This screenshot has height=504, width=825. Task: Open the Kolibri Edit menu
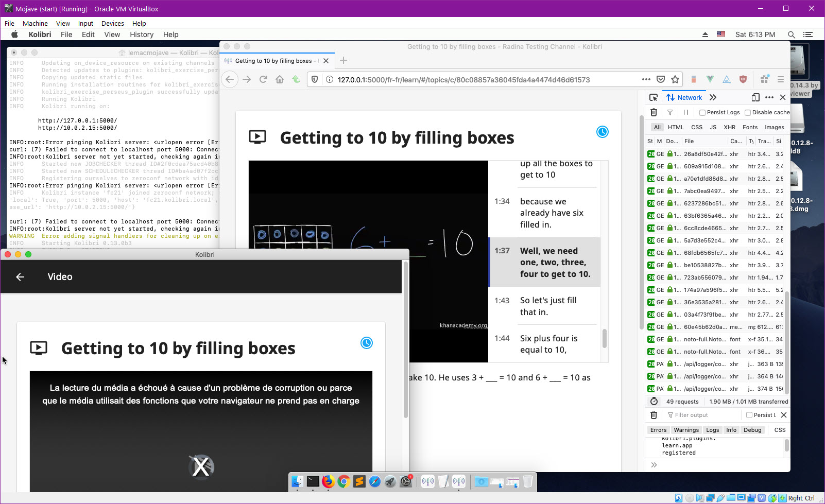88,34
